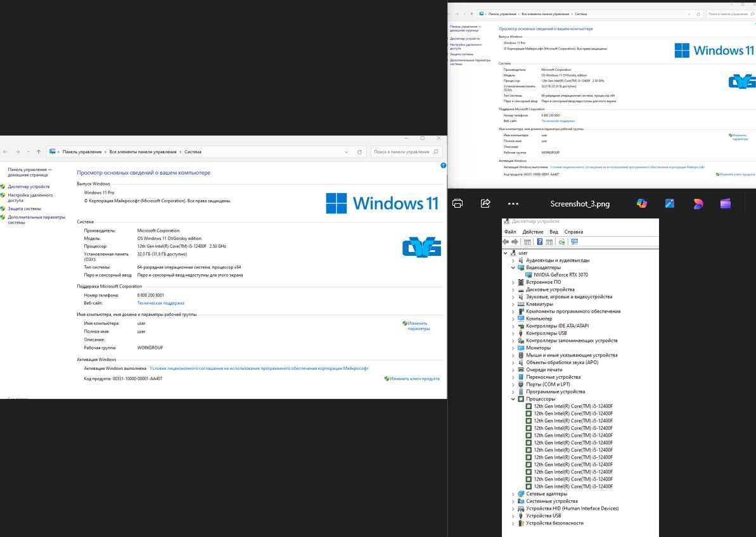Open the Действие menu in Device Manager
This screenshot has height=537, width=756.
point(533,232)
